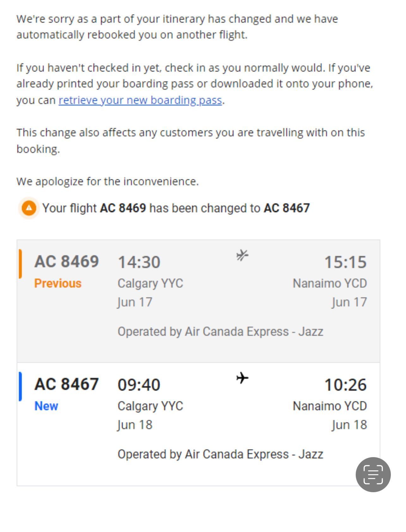
Task: Tap the black airplane icon for AC 8467
Action: (242, 378)
